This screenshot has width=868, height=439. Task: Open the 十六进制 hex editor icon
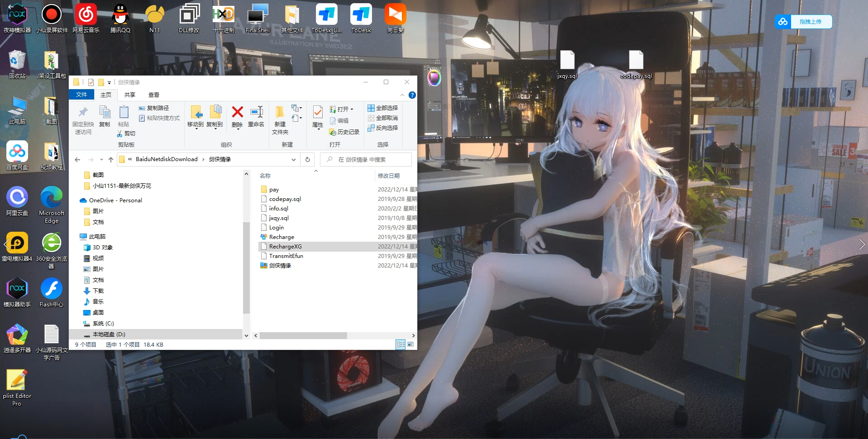(224, 18)
